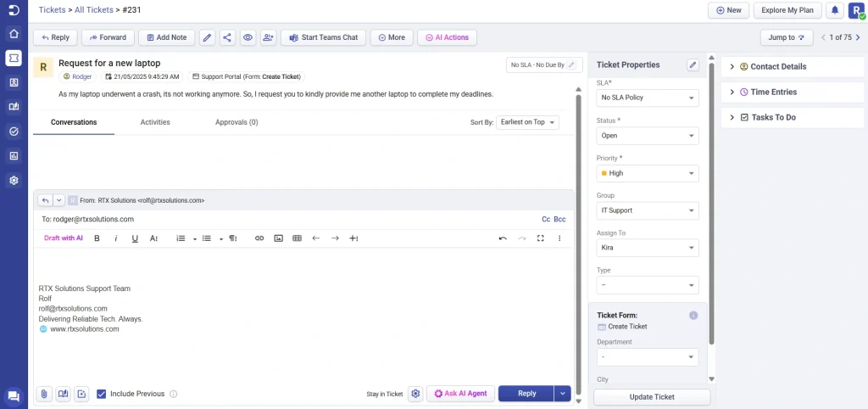Click the undo icon in editor toolbar
The width and height of the screenshot is (868, 409).
pyautogui.click(x=503, y=238)
